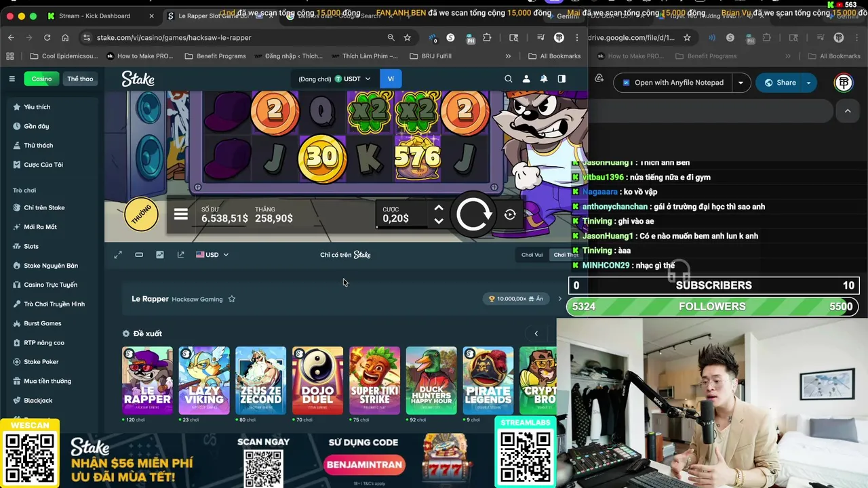
Task: Expand the Open with dropdown arrow
Action: coord(741,83)
